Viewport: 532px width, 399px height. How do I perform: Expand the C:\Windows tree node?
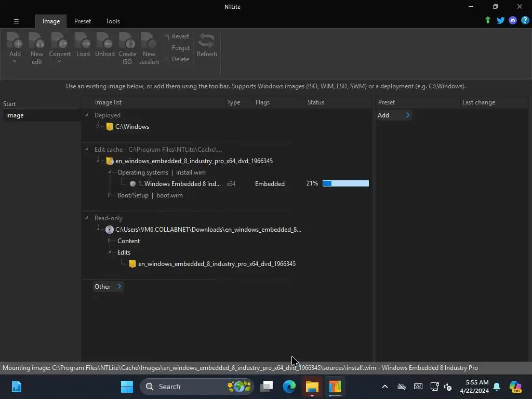click(98, 126)
